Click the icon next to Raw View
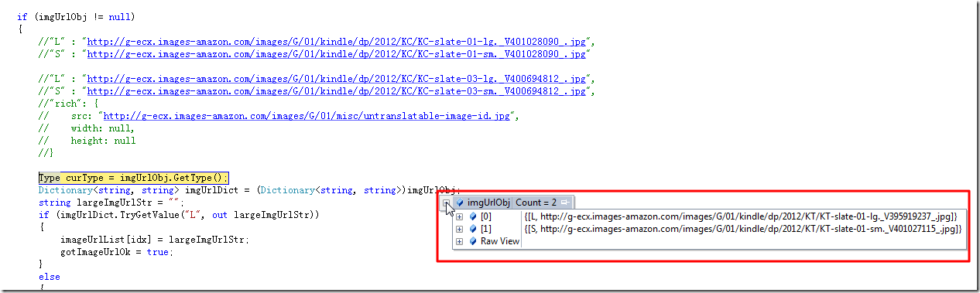 473,241
